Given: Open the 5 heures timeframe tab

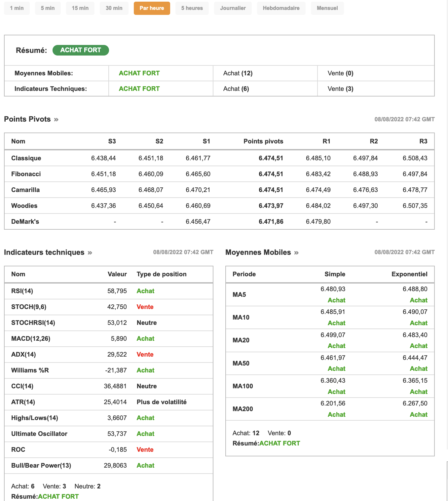Looking at the screenshot, I should point(192,8).
